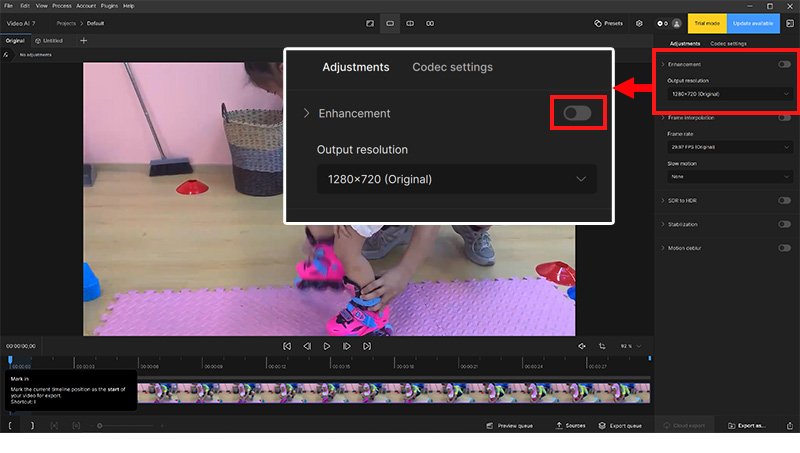
Task: Enable the Motion deblur switch
Action: 784,248
